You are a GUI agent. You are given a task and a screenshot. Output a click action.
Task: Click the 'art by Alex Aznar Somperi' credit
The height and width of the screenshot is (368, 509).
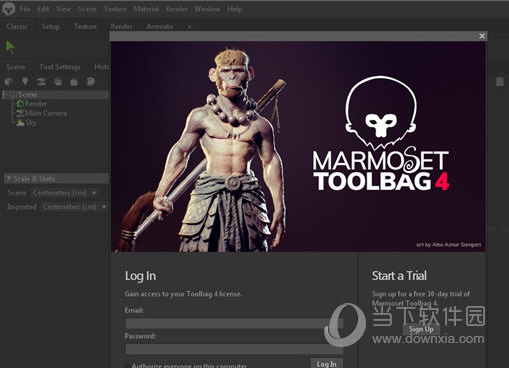click(449, 245)
